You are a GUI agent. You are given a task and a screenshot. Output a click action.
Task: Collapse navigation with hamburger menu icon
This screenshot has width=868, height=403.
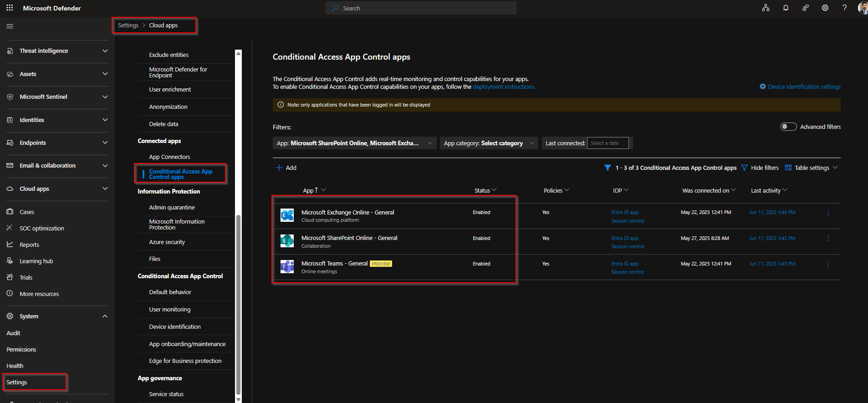coord(10,26)
